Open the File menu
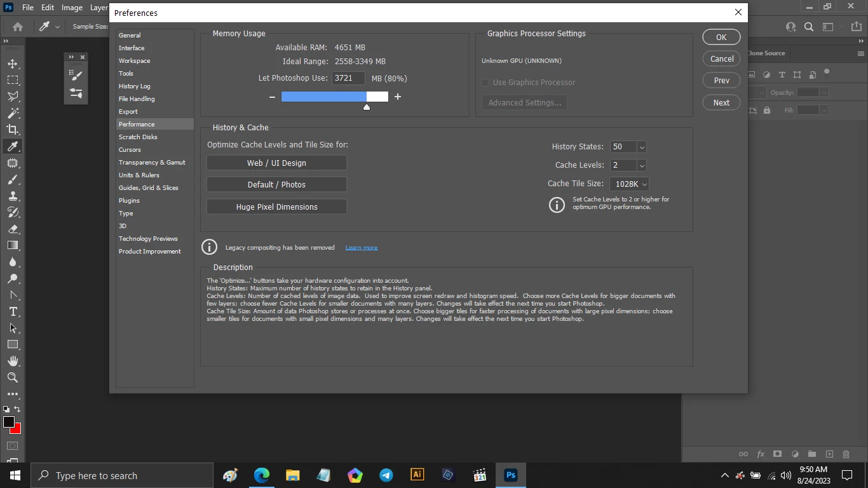Viewport: 868px width, 488px height. coord(28,8)
